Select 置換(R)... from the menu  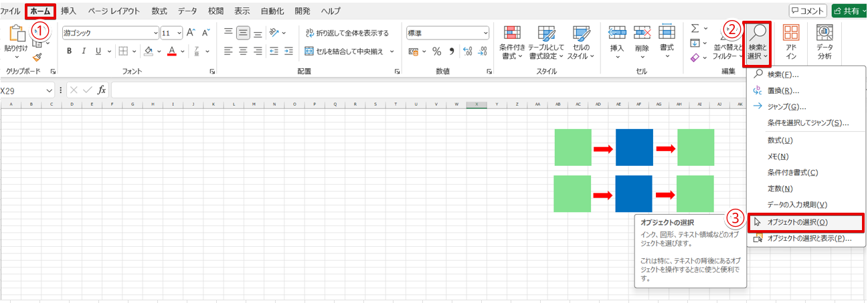click(x=806, y=90)
